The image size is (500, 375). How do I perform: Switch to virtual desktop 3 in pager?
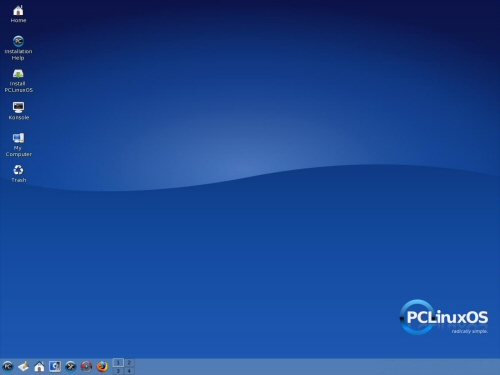tap(118, 371)
